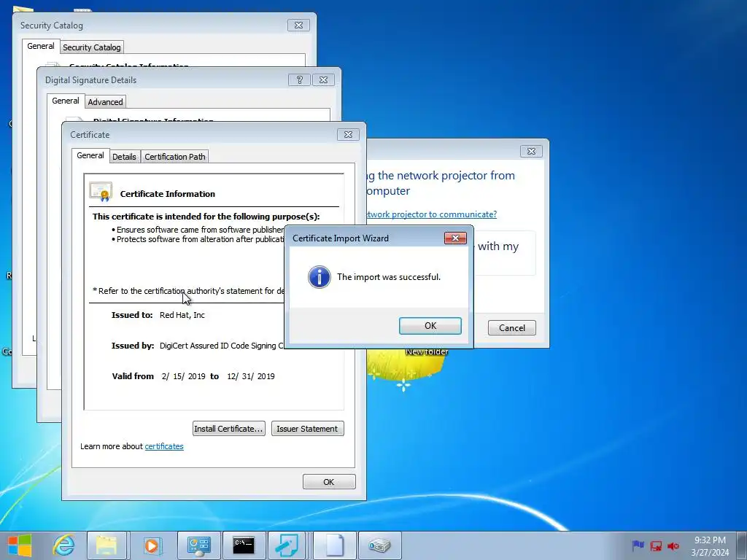
Task: Click the network projector taskbar icon
Action: (379, 545)
